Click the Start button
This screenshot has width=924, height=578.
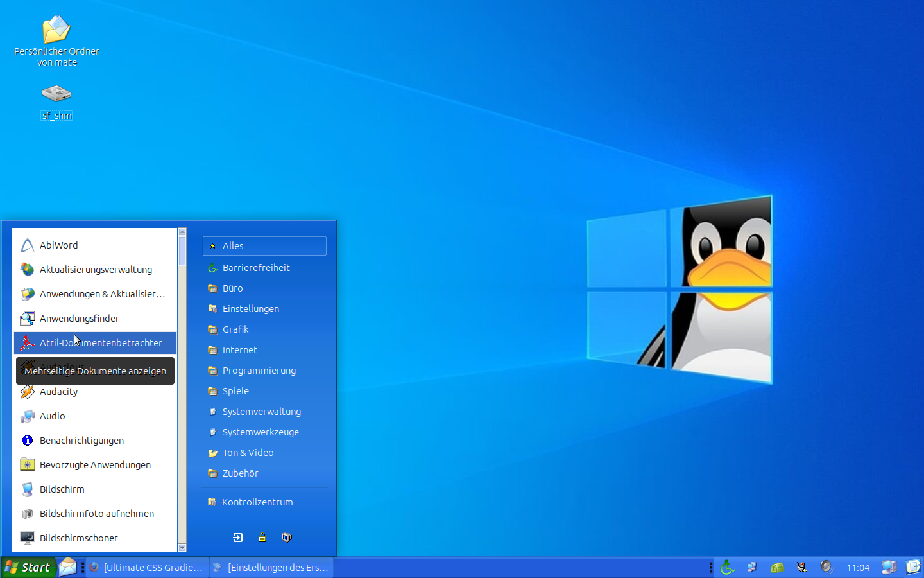pos(28,567)
